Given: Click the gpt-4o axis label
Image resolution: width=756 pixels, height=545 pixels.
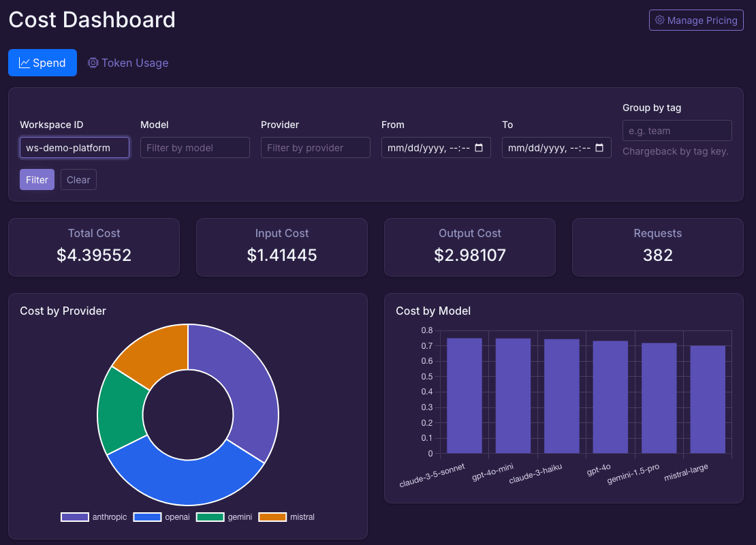Looking at the screenshot, I should click(599, 469).
